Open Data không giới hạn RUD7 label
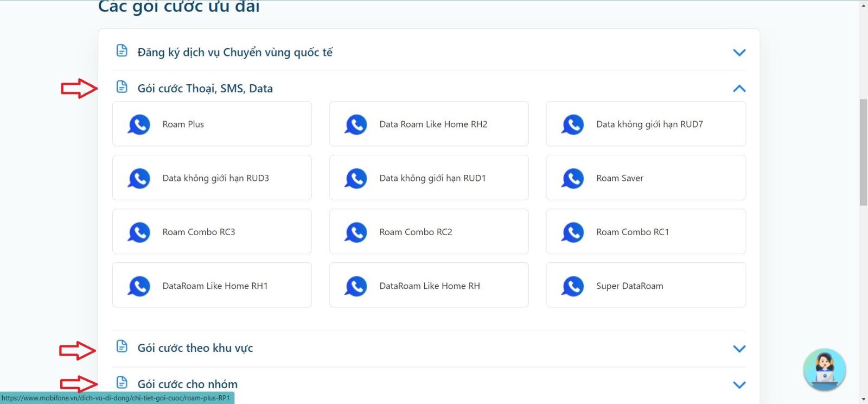Viewport: 868px width, 404px height. [x=649, y=124]
